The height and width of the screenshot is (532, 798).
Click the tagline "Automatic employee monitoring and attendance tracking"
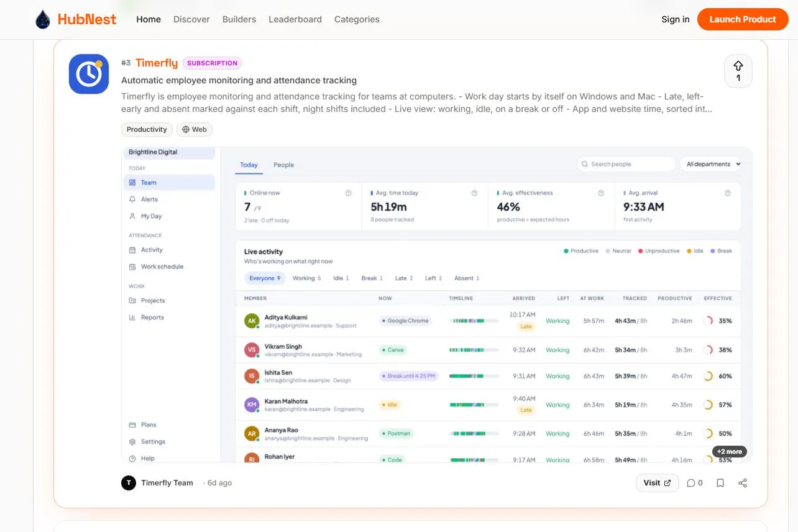point(239,80)
